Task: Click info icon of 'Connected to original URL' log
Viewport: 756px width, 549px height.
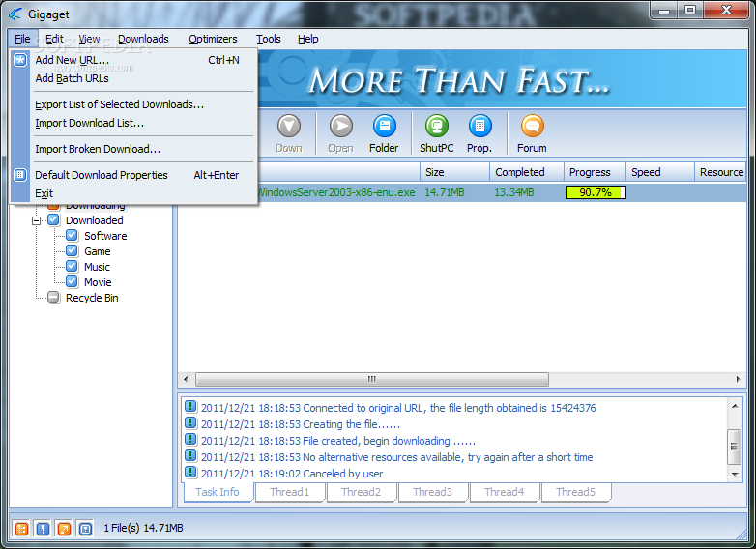Action: [190, 407]
